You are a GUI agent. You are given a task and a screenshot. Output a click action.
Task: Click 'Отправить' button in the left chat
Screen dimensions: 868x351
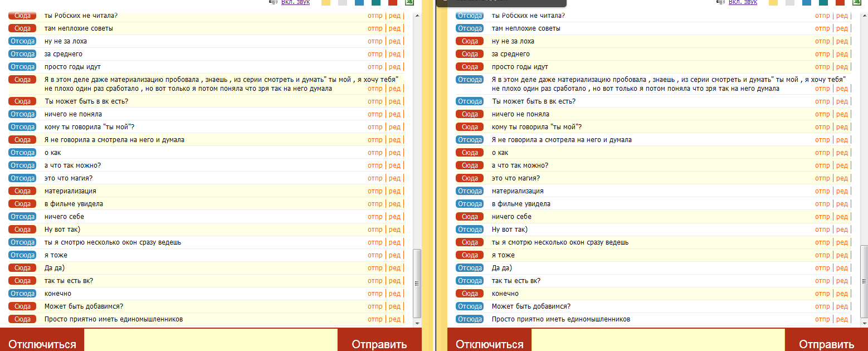pos(379,340)
